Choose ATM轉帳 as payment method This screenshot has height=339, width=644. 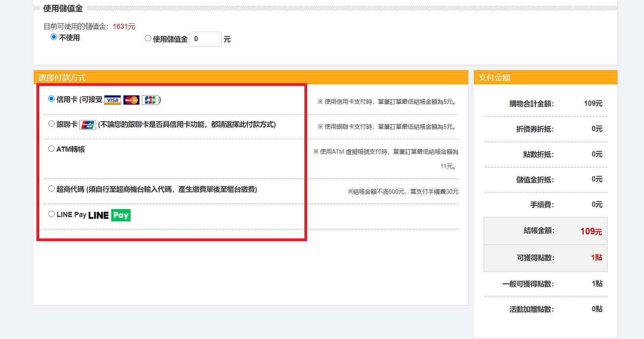point(51,149)
